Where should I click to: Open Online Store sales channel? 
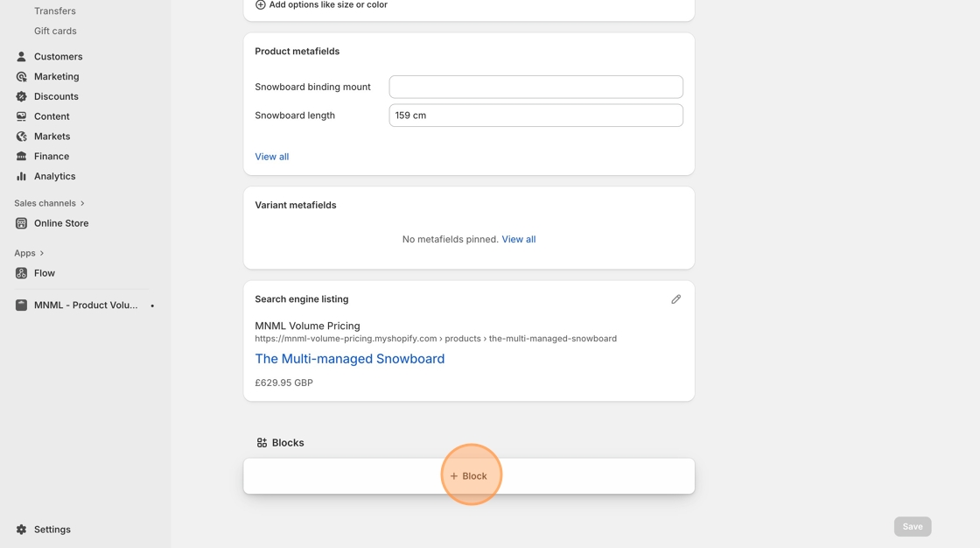point(61,223)
